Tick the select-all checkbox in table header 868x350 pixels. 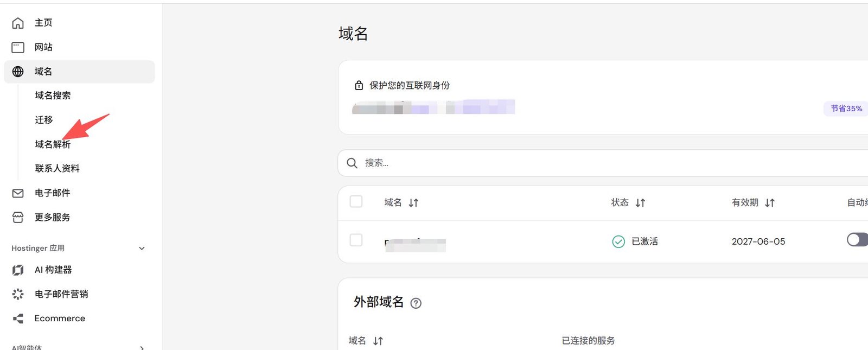[x=356, y=201]
